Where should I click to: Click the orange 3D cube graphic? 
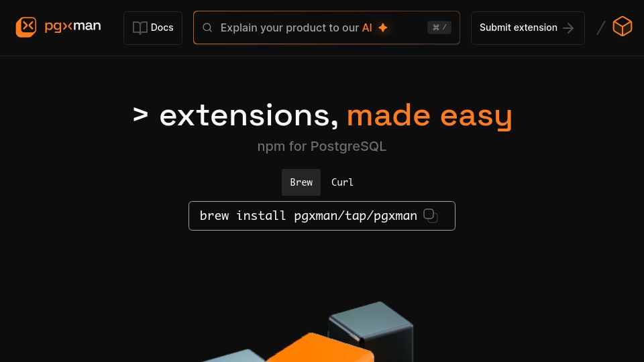coord(321,348)
